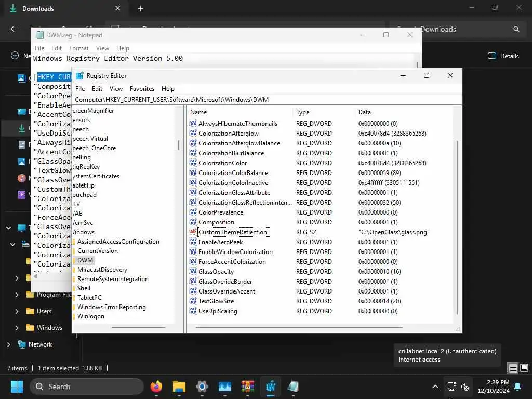This screenshot has width=532, height=399.
Task: Open Settings from the taskbar
Action: (202, 387)
